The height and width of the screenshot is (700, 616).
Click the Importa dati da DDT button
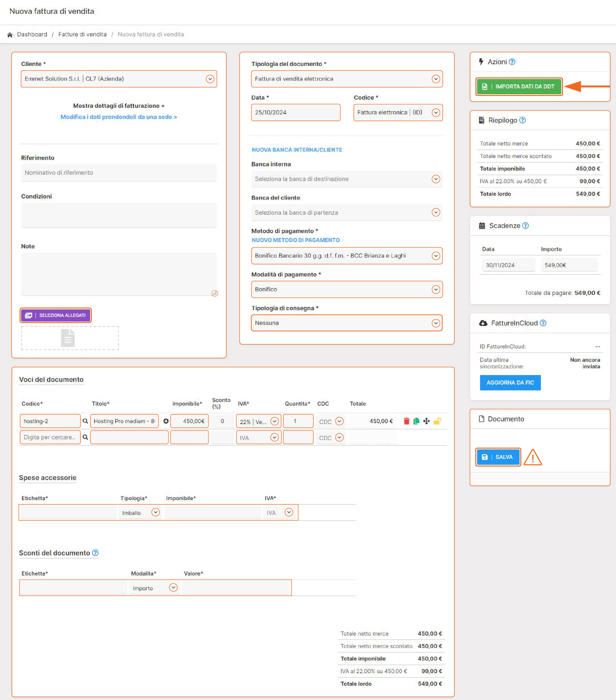tap(519, 87)
